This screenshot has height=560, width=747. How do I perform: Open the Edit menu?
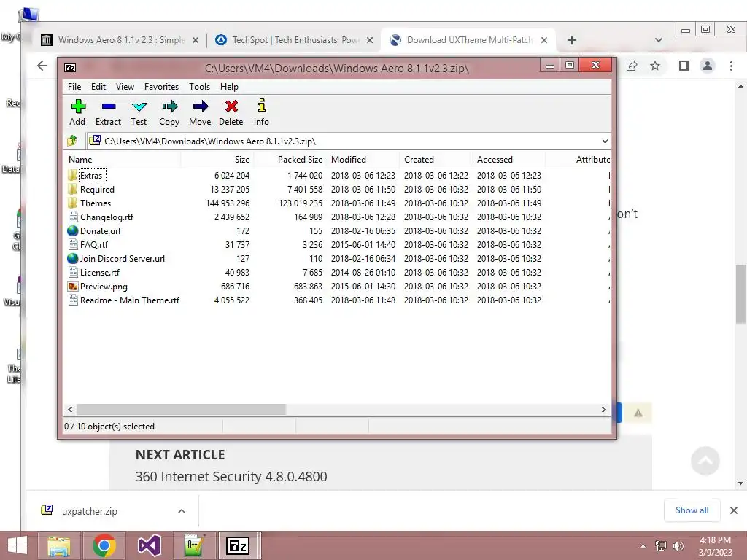[98, 87]
